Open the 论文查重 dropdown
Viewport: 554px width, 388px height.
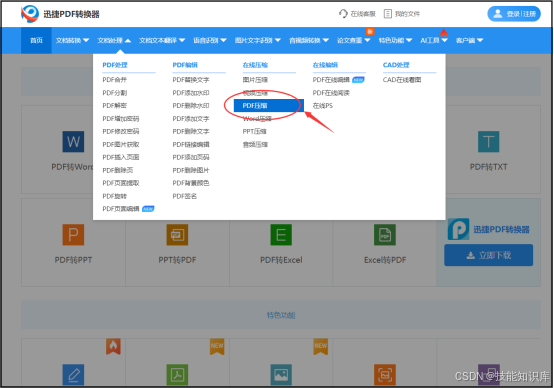pos(354,40)
